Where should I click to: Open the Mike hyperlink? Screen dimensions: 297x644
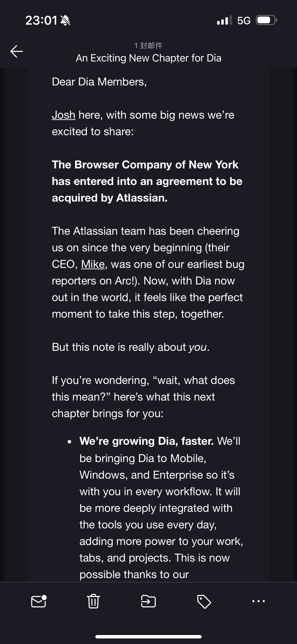pyautogui.click(x=93, y=264)
